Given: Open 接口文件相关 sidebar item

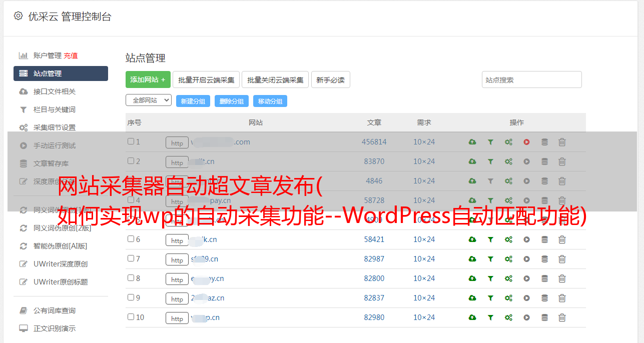Looking at the screenshot, I should 55,91.
